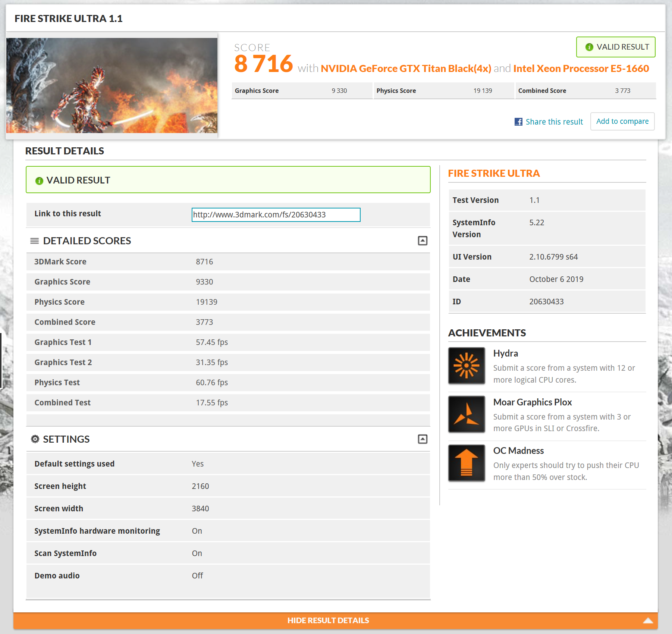Click the up arrow on the orange bar

(x=648, y=621)
